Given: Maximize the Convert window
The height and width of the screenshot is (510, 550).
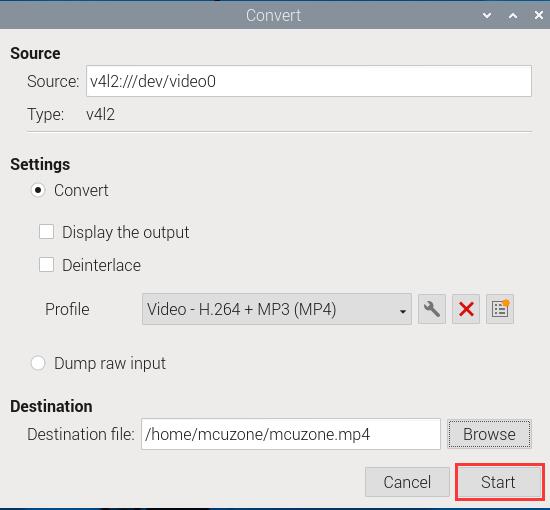Looking at the screenshot, I should [513, 15].
